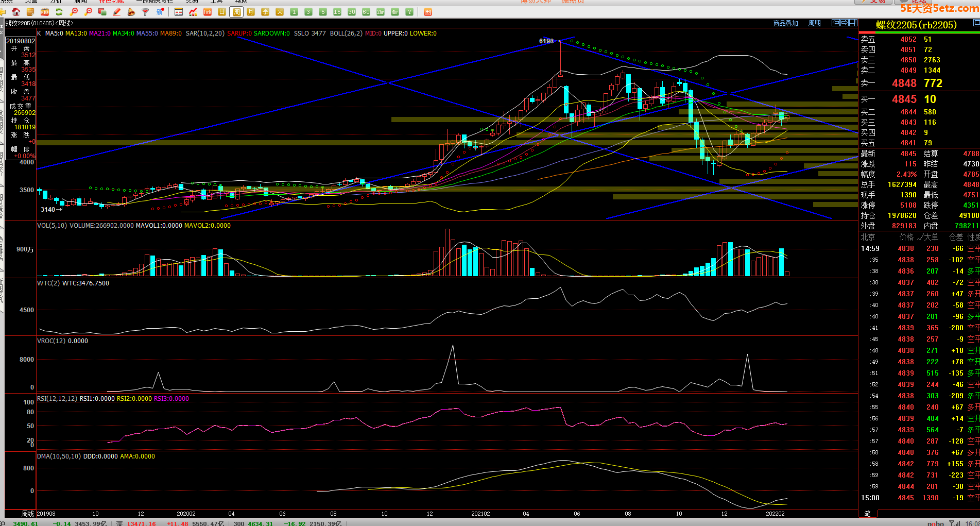Expand the quote panel window icon
This screenshot has width=980, height=526.
click(x=976, y=23)
